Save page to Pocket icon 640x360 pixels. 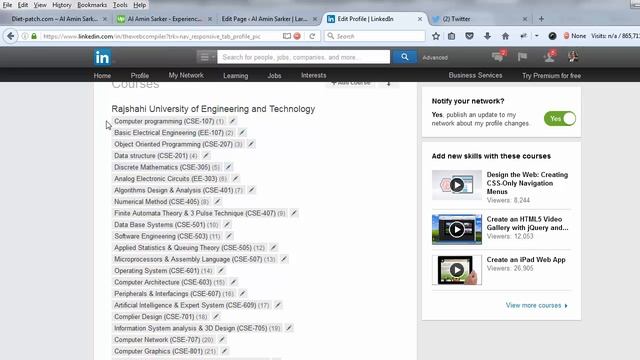tap(469, 36)
